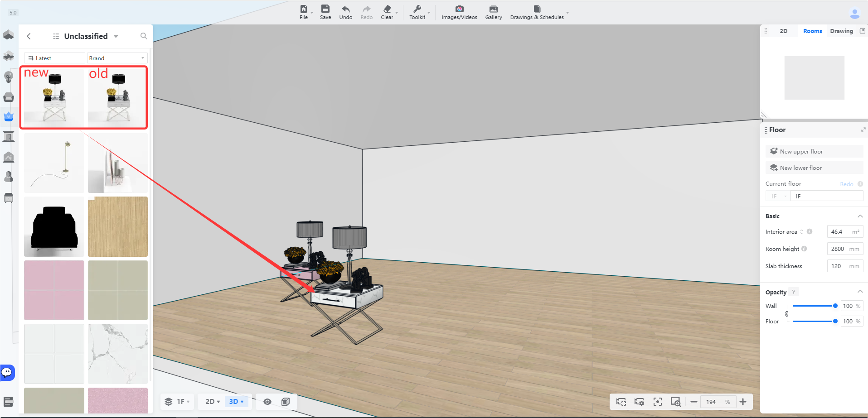Open Images/Videos rendering
This screenshot has height=418, width=868.
coord(459,12)
